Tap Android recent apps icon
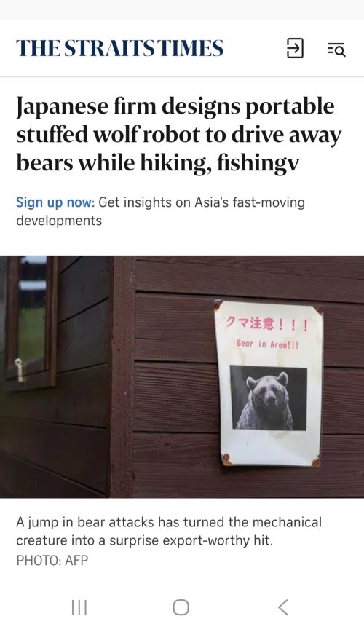This screenshot has height=632, width=364. [x=79, y=607]
